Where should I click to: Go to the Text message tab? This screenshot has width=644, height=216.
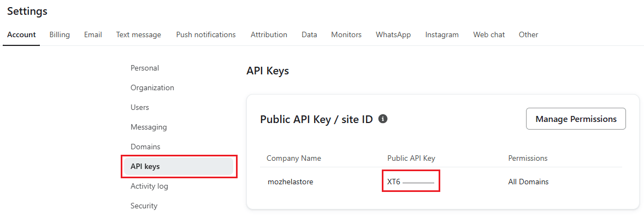tap(138, 35)
